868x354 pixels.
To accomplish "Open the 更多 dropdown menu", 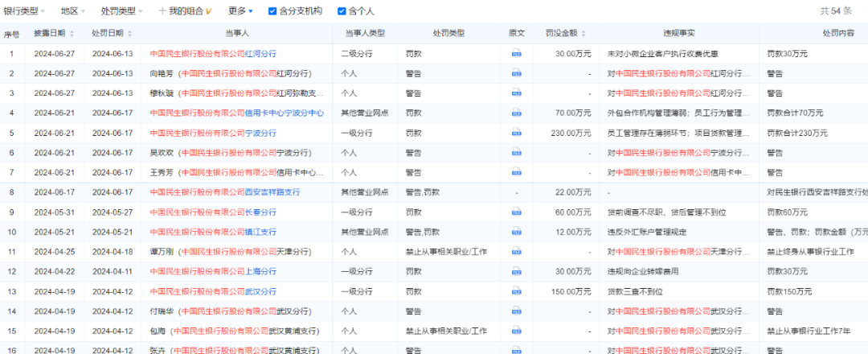I will pyautogui.click(x=240, y=11).
